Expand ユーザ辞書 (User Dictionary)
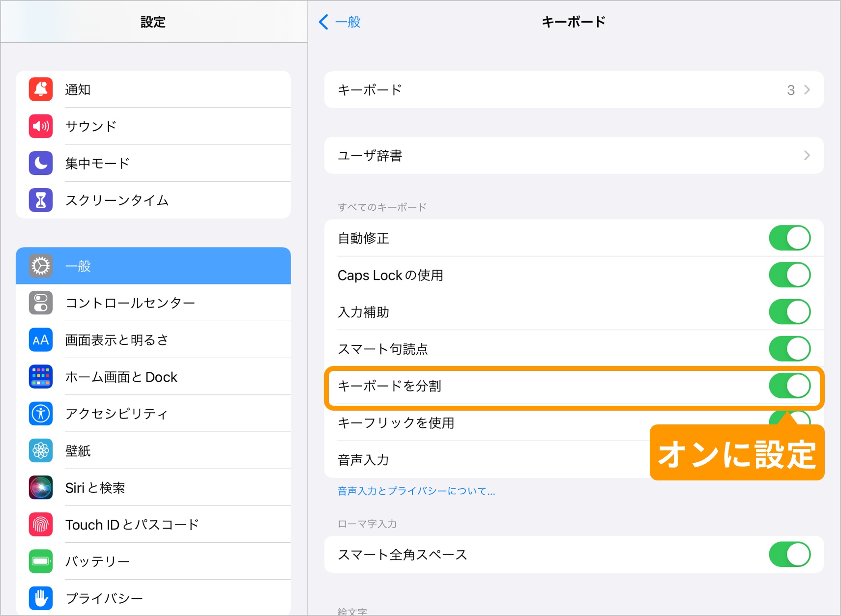This screenshot has width=841, height=616. pyautogui.click(x=573, y=155)
